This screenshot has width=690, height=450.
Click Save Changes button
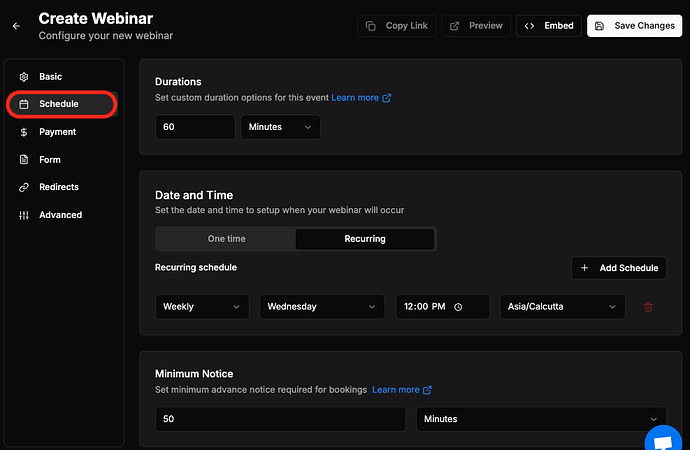pyautogui.click(x=635, y=26)
